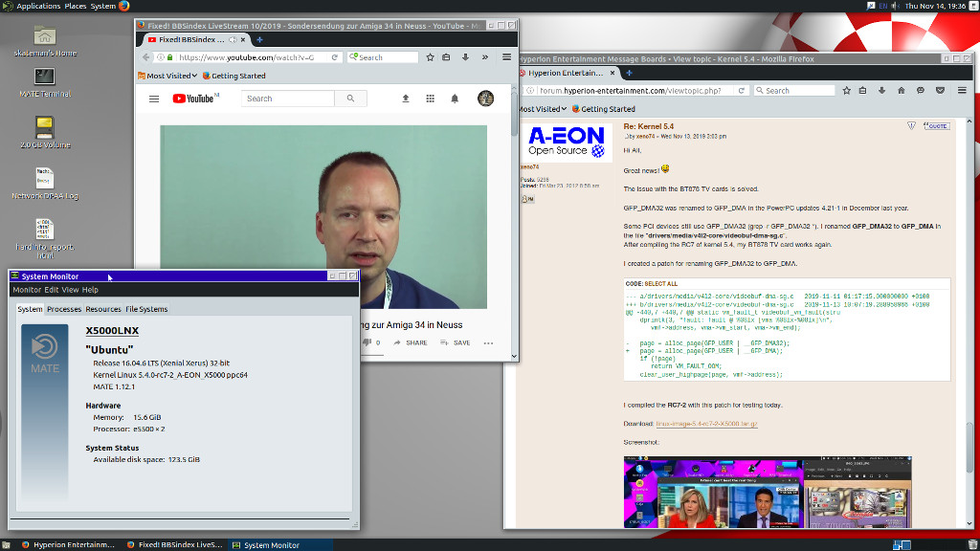Open Re: Kernel 5.4 post title link

(648, 126)
